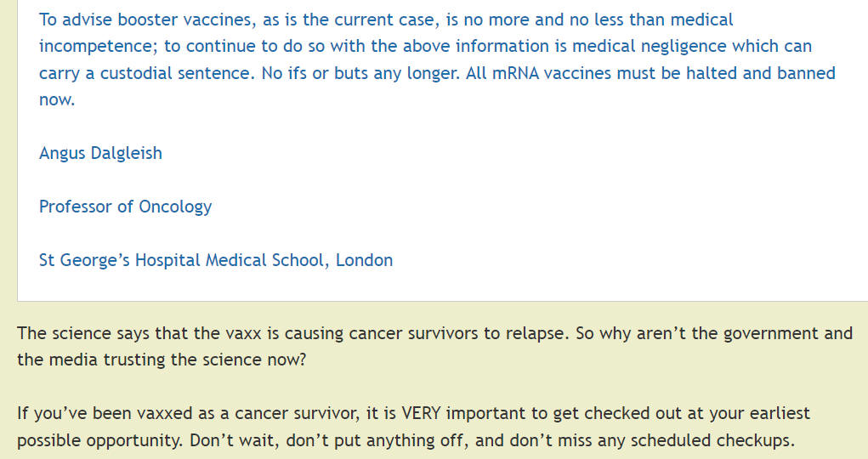This screenshot has width=868, height=459.
Task: Click the phrase 'possible opportunity' in last line
Action: point(99,441)
